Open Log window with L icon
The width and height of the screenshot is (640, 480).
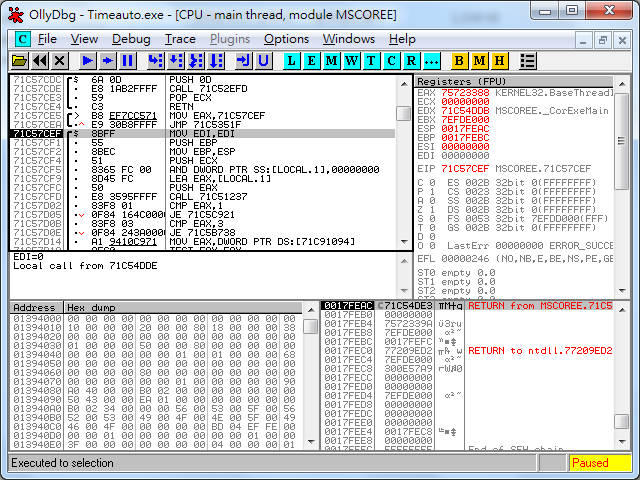291,61
